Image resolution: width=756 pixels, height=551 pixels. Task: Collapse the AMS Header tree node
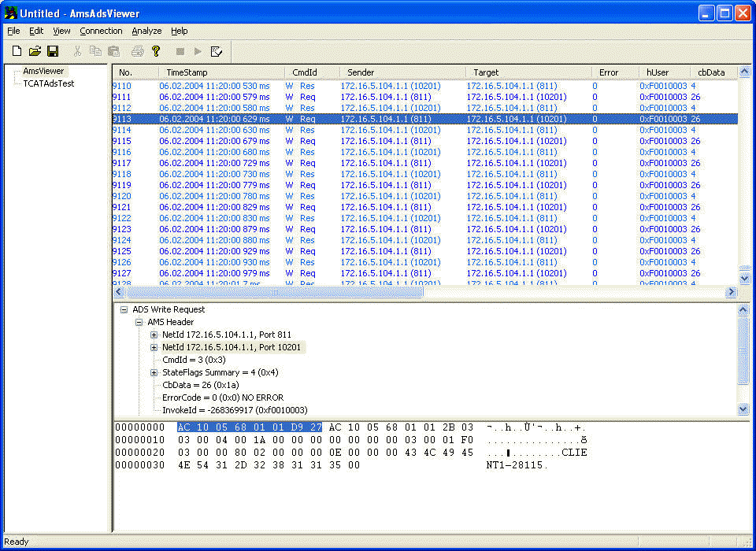[x=139, y=322]
